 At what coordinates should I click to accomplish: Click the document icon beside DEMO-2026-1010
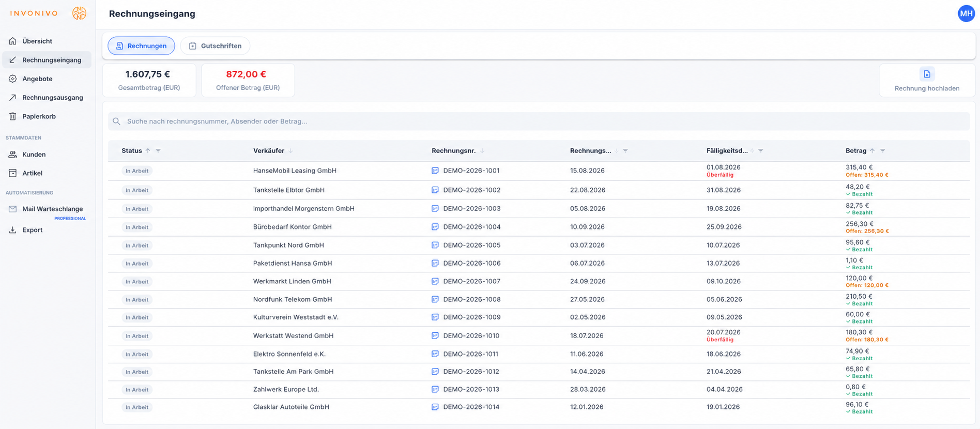(435, 336)
